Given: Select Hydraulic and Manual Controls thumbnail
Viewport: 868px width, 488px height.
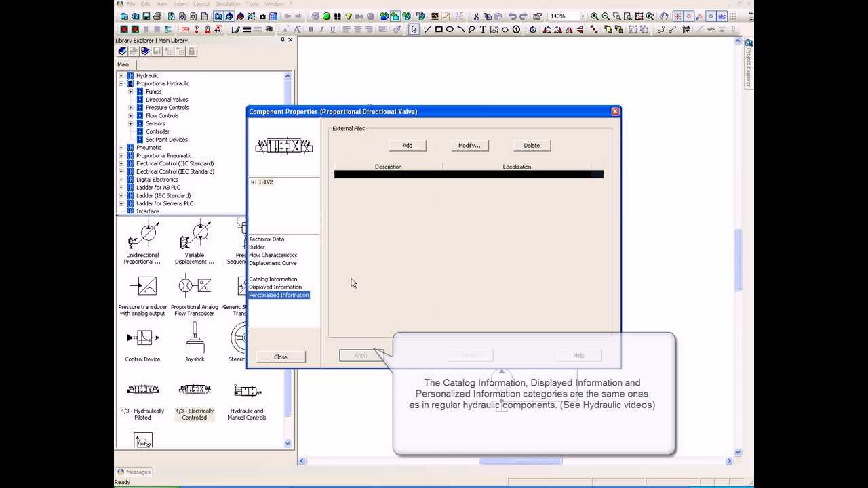Looking at the screenshot, I should [247, 402].
